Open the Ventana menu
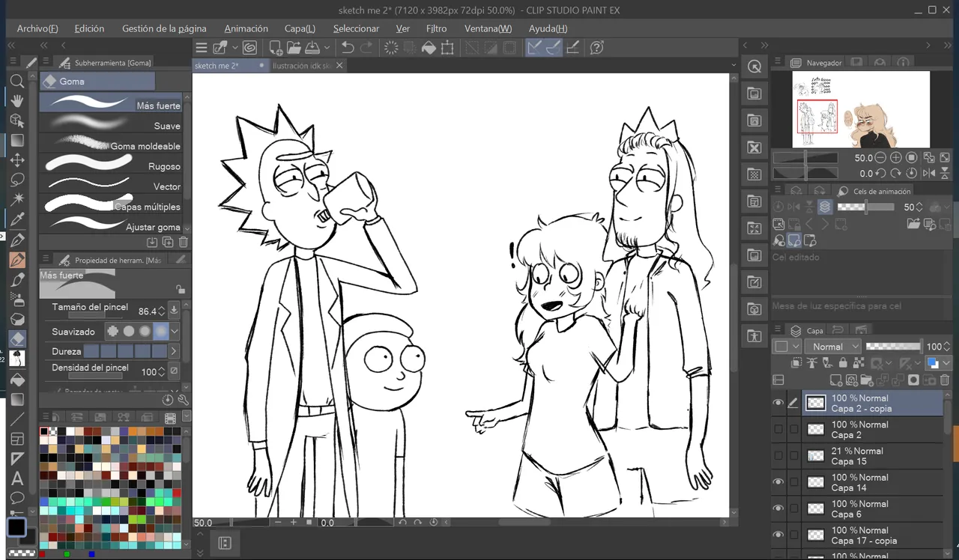959x560 pixels. click(488, 28)
